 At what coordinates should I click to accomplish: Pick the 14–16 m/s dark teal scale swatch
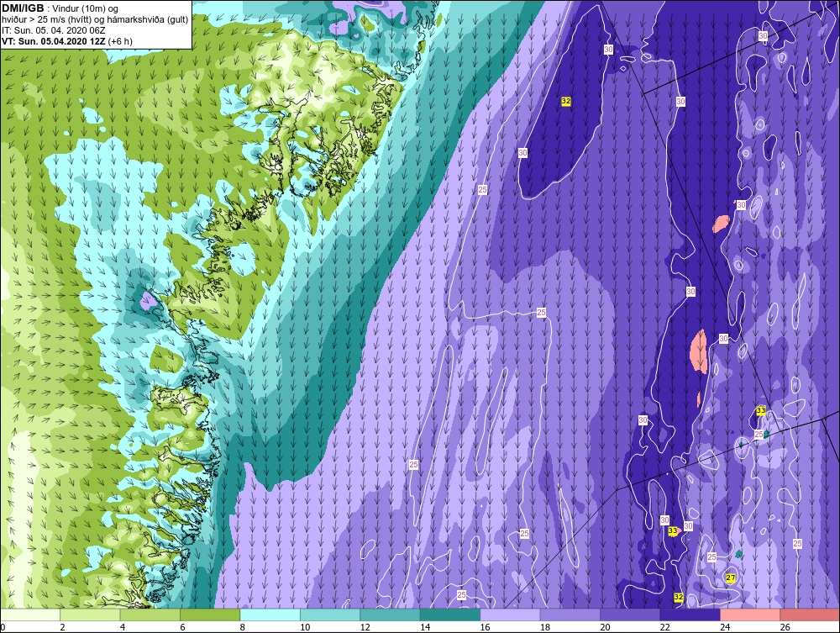tap(450, 615)
